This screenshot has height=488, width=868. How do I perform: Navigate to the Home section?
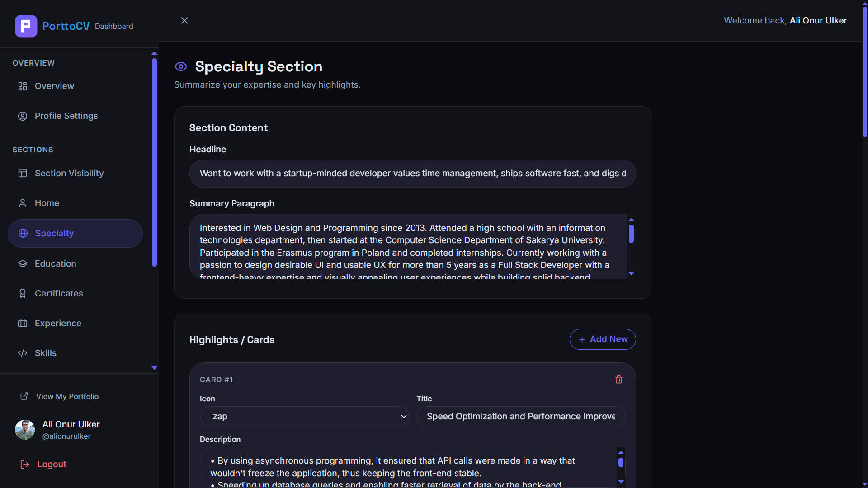point(75,203)
